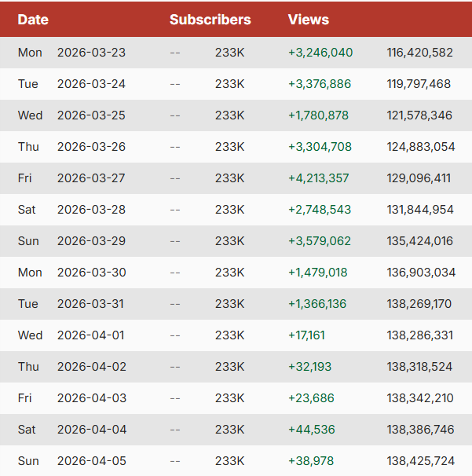The height and width of the screenshot is (476, 472).
Task: Click the views gain +1,479,018
Action: (317, 273)
